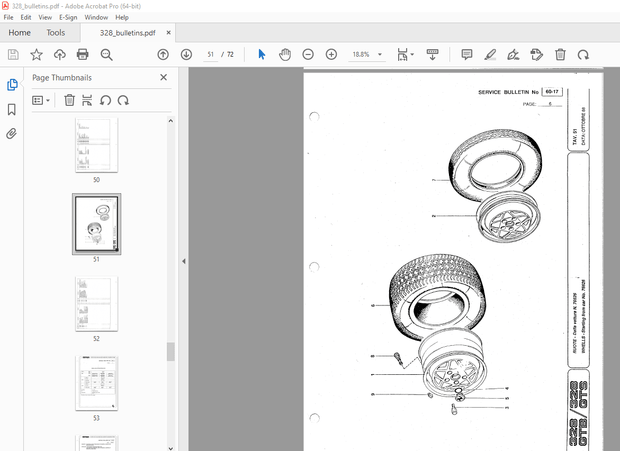
Task: Click the organize pages panel icon
Action: point(87,100)
